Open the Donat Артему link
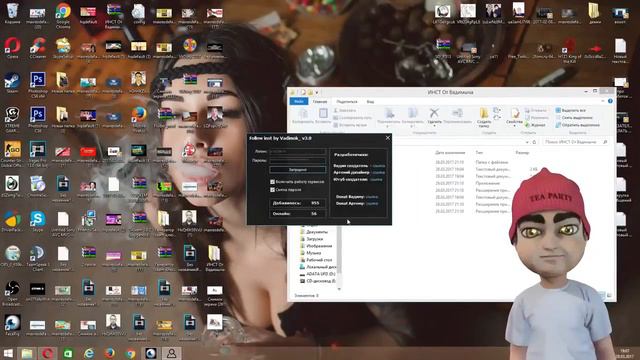 372,203
